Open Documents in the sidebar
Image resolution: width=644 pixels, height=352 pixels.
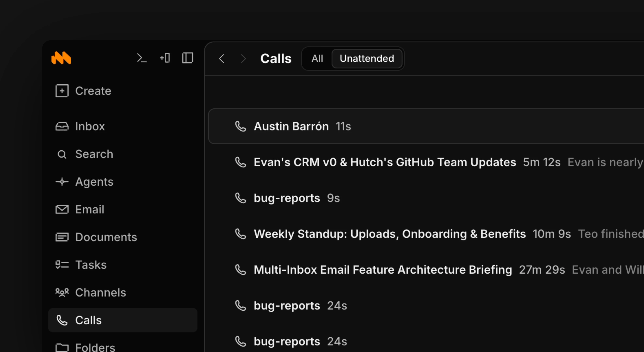click(x=123, y=237)
